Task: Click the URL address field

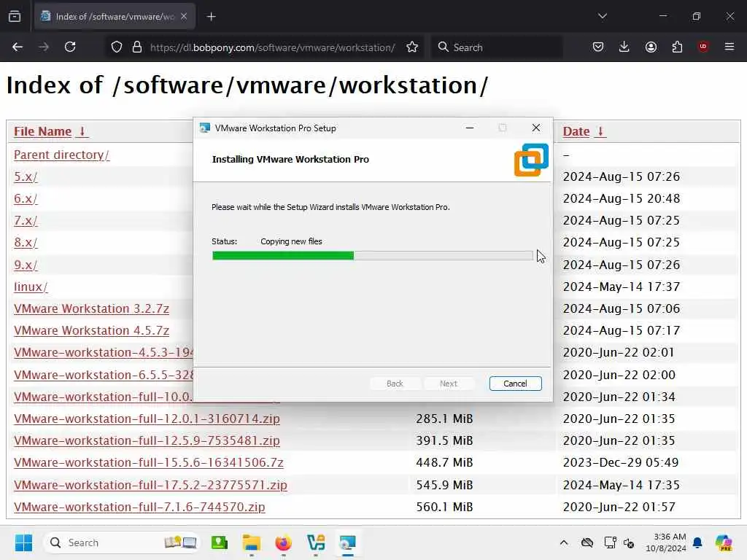Action: point(272,47)
